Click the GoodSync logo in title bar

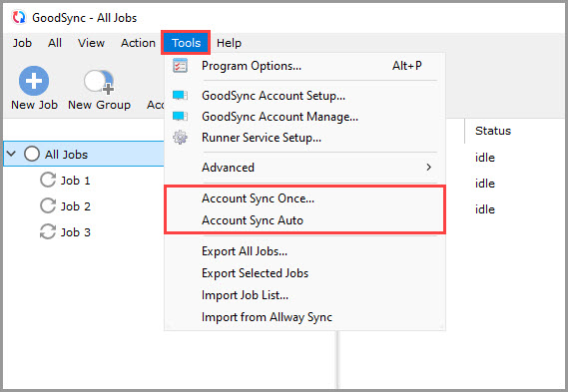19,17
